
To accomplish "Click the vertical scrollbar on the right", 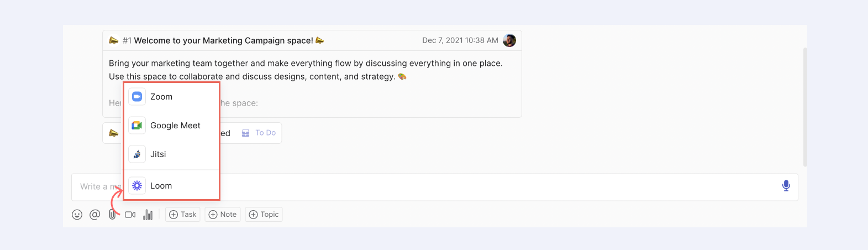I will point(805,106).
